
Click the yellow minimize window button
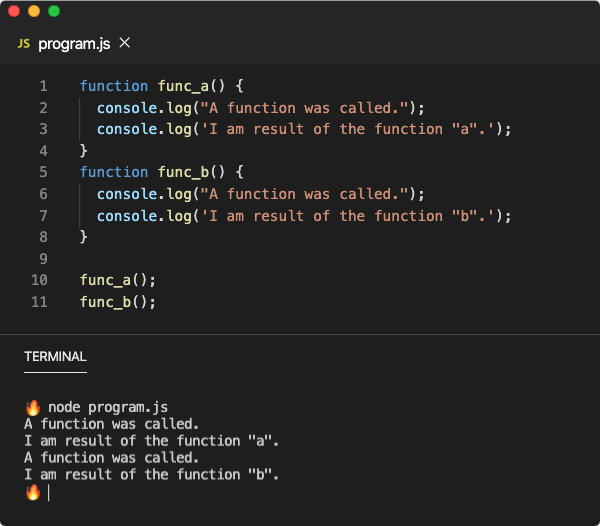click(34, 11)
